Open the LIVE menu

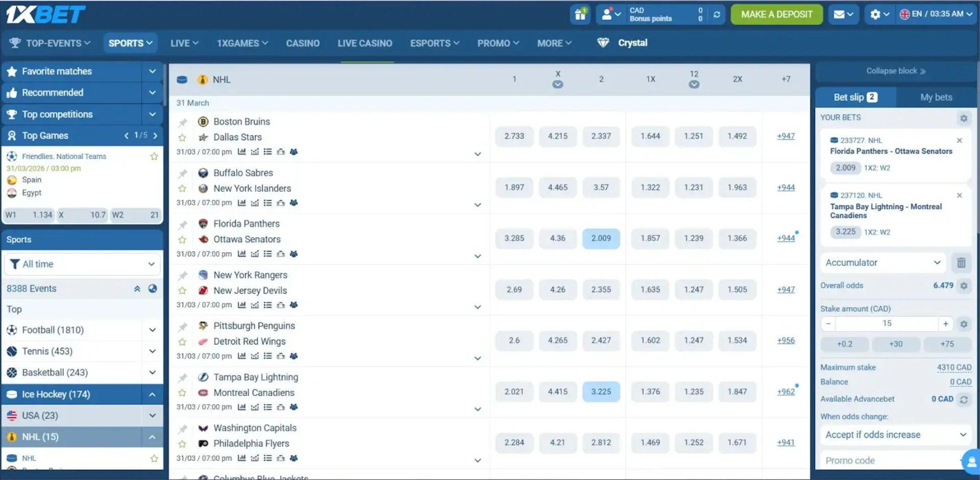184,43
